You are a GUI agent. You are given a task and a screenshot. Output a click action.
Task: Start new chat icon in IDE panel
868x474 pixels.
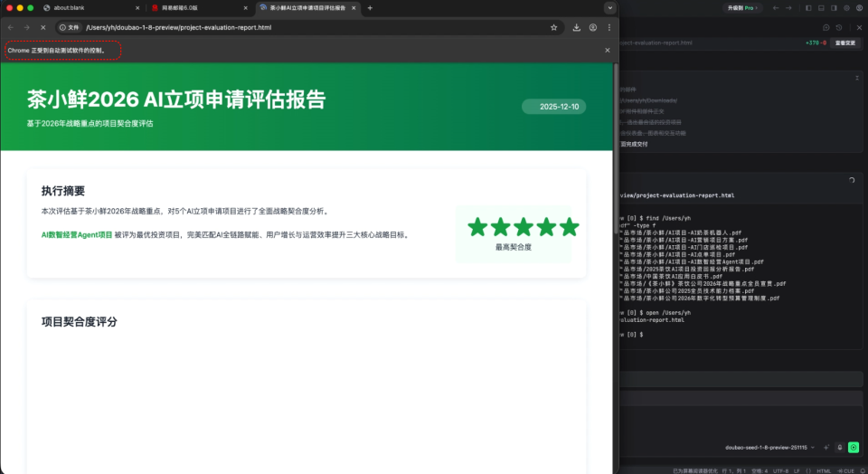pyautogui.click(x=826, y=27)
